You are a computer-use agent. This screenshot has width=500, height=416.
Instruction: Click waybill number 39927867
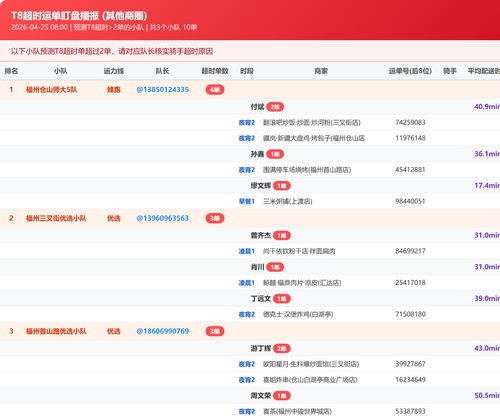pos(410,364)
